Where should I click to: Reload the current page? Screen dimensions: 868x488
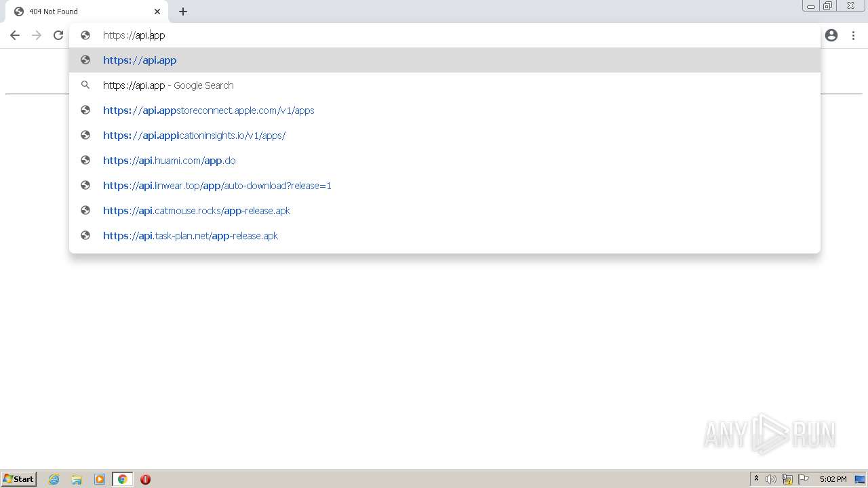[58, 35]
